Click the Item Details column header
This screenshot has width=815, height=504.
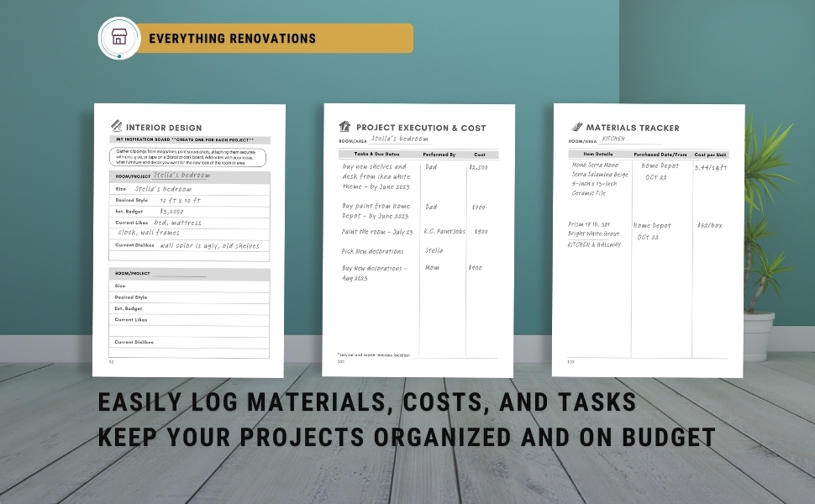(597, 155)
